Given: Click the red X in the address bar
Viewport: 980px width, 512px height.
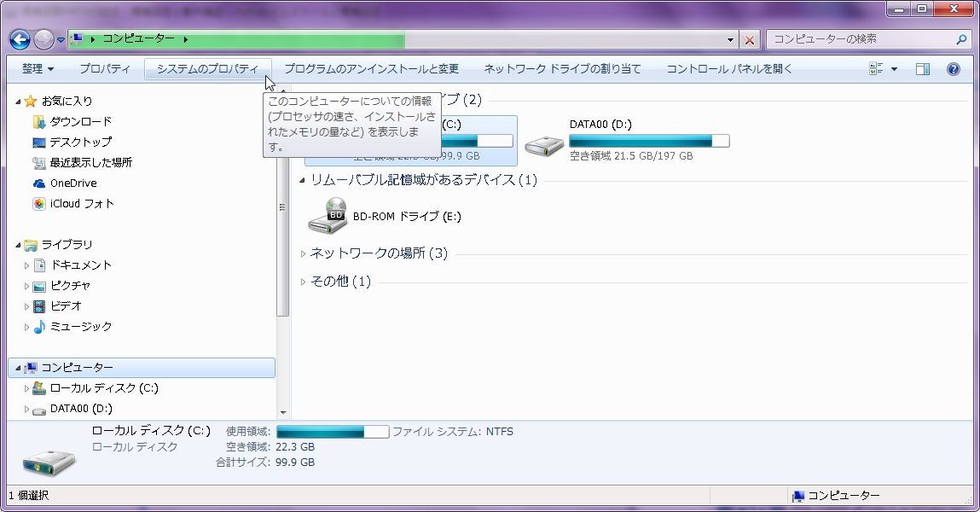Looking at the screenshot, I should pos(748,39).
